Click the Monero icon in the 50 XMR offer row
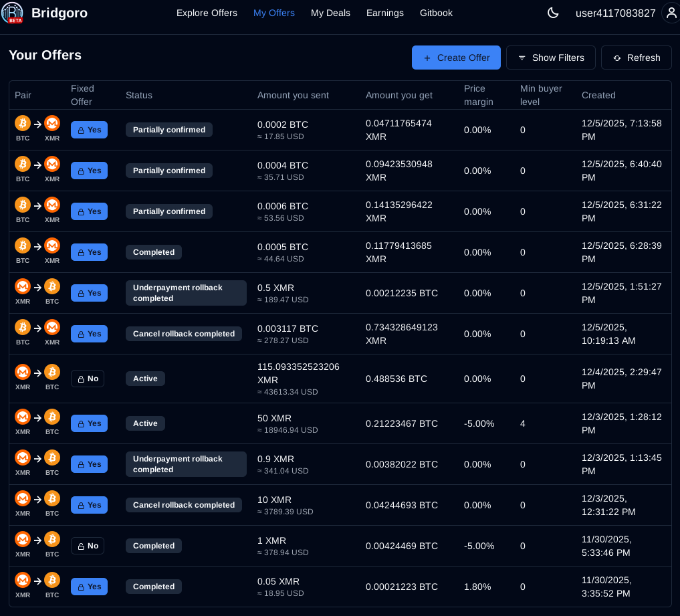 pyautogui.click(x=23, y=417)
